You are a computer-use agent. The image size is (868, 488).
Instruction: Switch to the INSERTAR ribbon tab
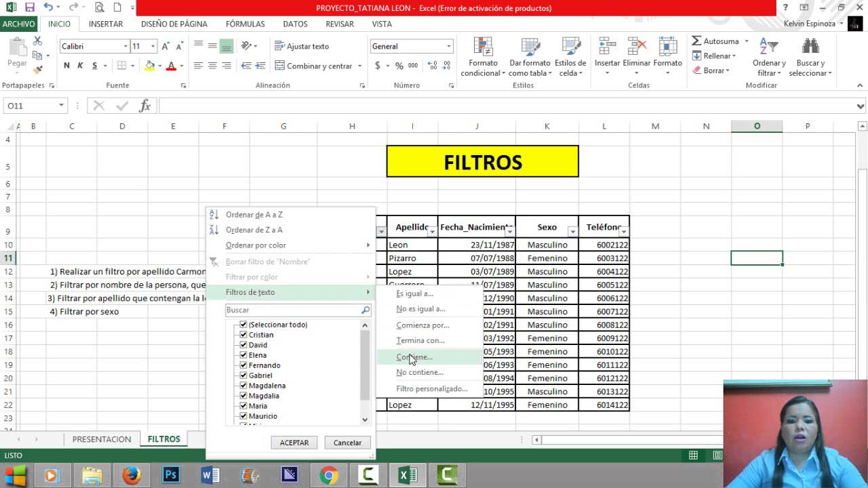tap(106, 24)
